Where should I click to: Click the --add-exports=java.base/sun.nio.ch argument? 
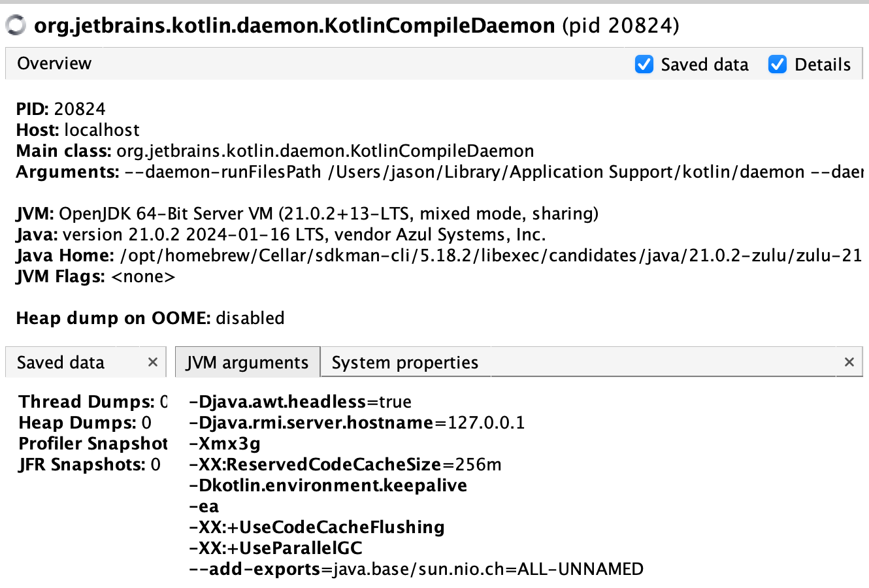pos(416,569)
